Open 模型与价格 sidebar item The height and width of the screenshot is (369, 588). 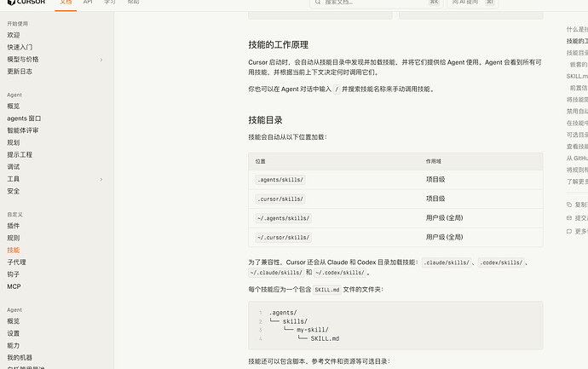[23, 60]
